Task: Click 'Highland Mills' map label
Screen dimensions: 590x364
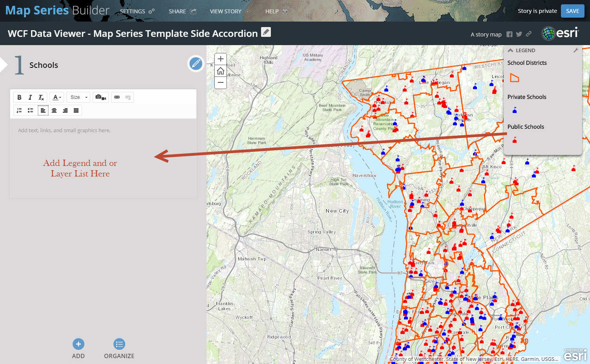Action: [269, 60]
